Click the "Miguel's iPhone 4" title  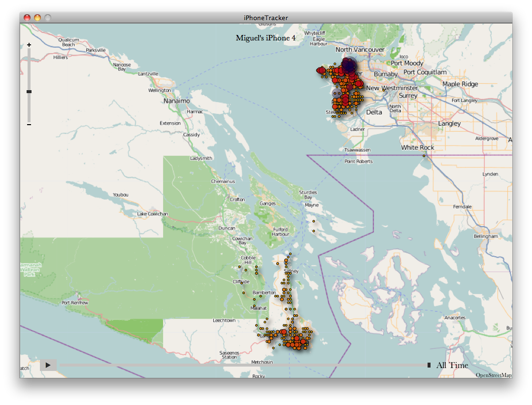tap(266, 38)
